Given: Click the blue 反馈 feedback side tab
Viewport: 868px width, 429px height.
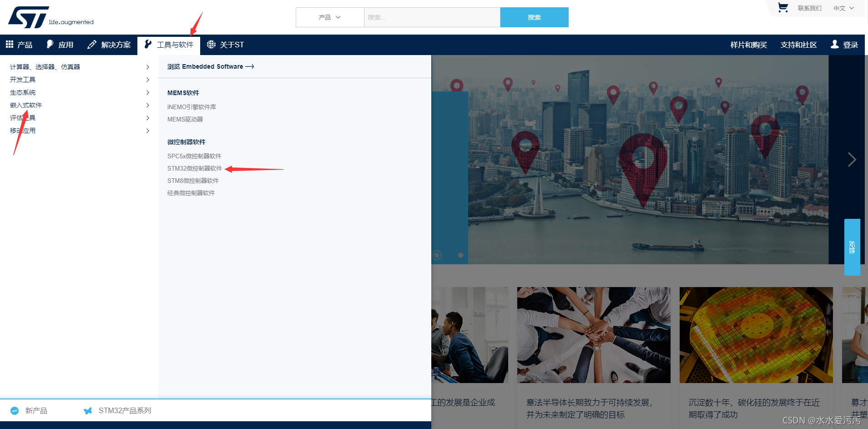Looking at the screenshot, I should (852, 247).
